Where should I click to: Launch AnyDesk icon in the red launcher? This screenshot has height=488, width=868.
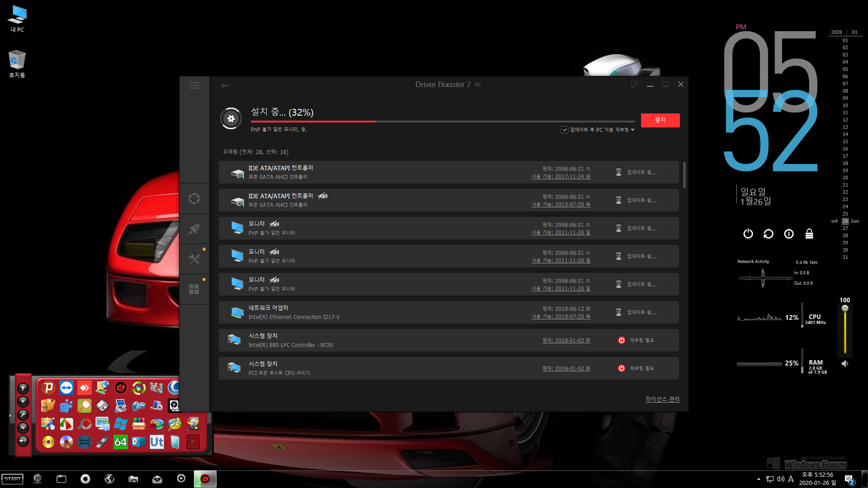click(85, 388)
